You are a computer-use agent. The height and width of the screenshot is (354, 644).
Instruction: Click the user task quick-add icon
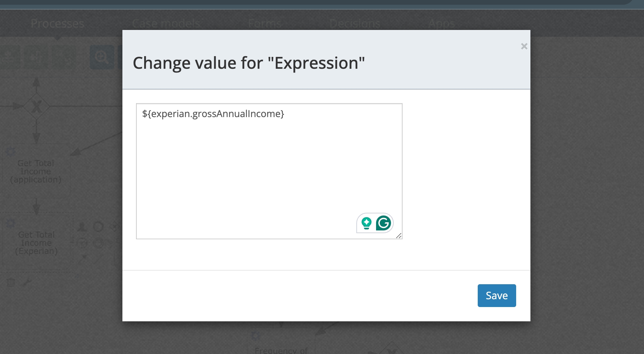(x=82, y=227)
